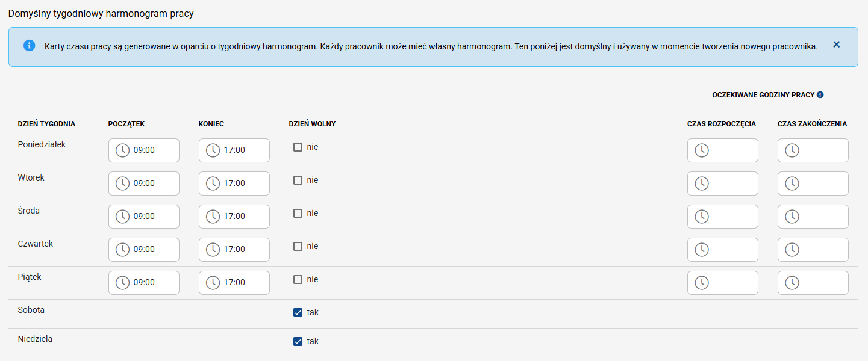This screenshot has height=361, width=868.
Task: Check the Środa Dzień wolny checkbox
Action: tap(298, 213)
